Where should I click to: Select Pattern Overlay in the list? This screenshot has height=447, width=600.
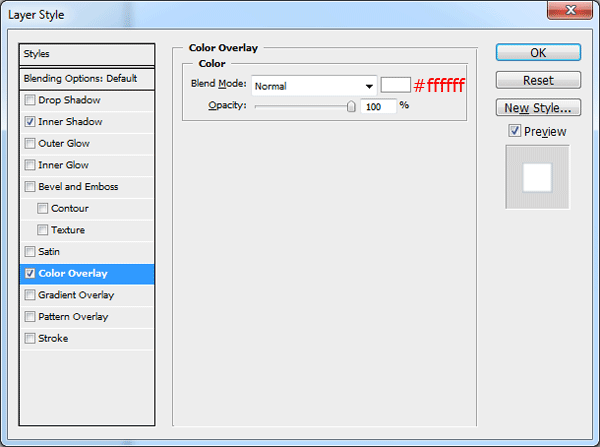tap(72, 317)
